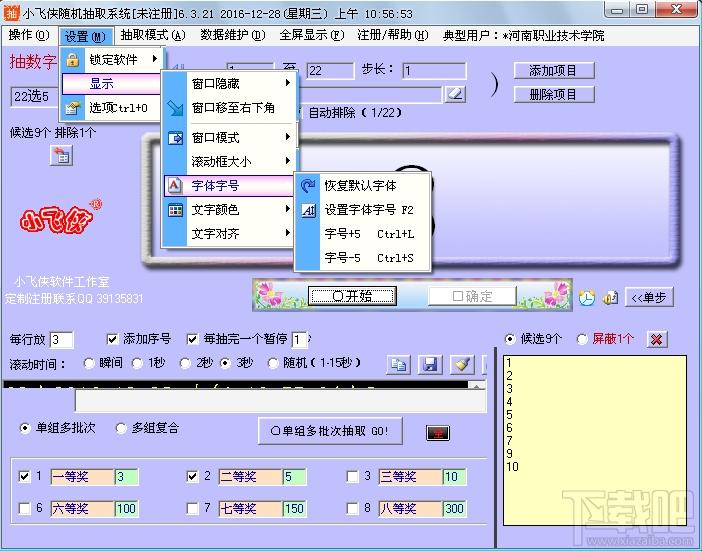Click the 一等奖 count field showing 3
The image size is (702, 551).
126,477
